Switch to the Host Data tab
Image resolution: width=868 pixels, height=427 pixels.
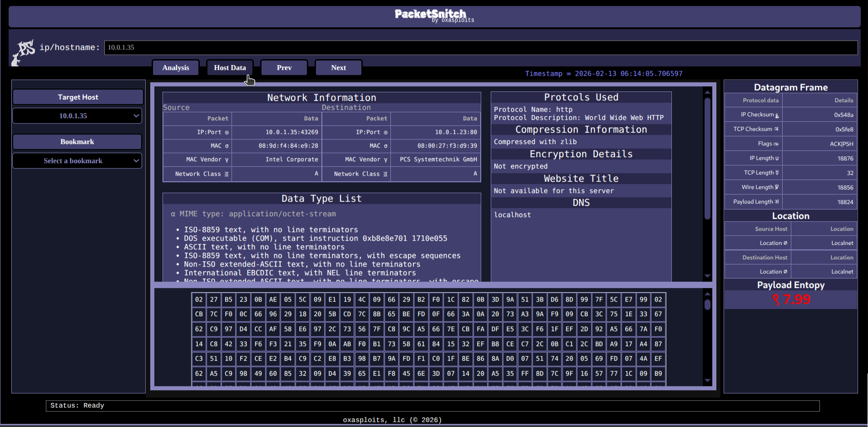(230, 68)
